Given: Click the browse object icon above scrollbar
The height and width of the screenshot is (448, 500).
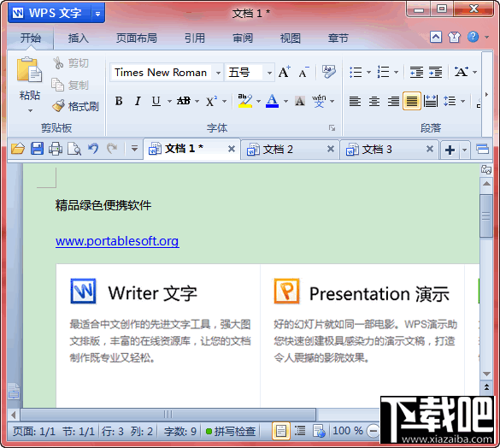Looking at the screenshot, I should tap(486, 169).
